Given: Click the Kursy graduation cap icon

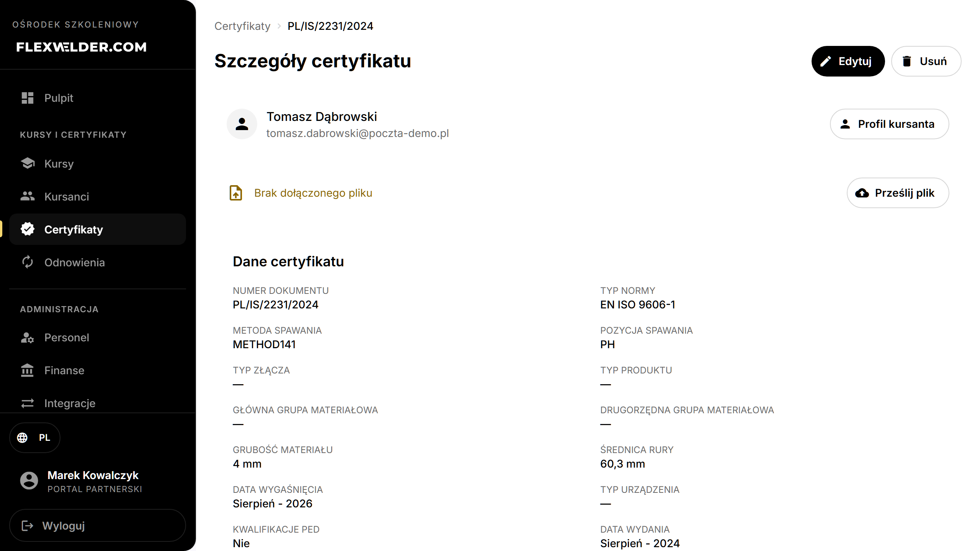Looking at the screenshot, I should click(x=28, y=163).
